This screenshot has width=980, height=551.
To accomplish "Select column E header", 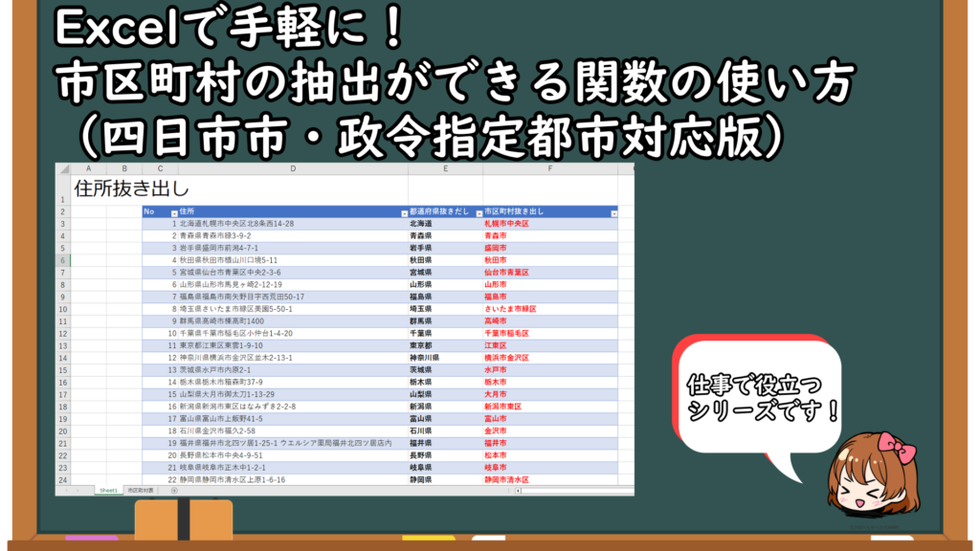I will point(445,168).
